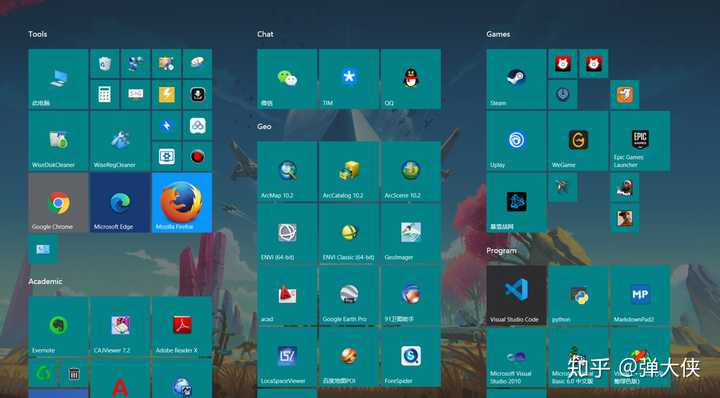Open the red letter A AutoCAD tile
The width and height of the screenshot is (720, 398).
point(120,378)
